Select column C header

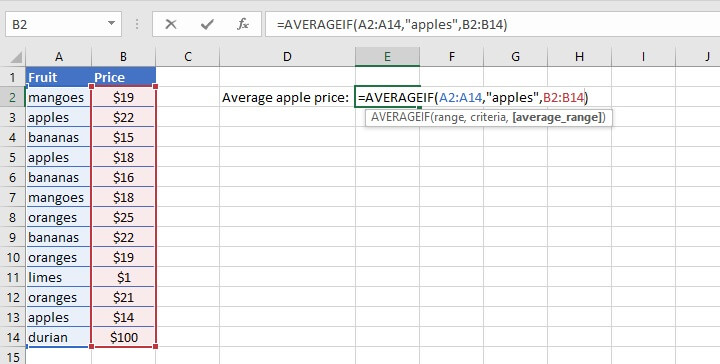187,56
